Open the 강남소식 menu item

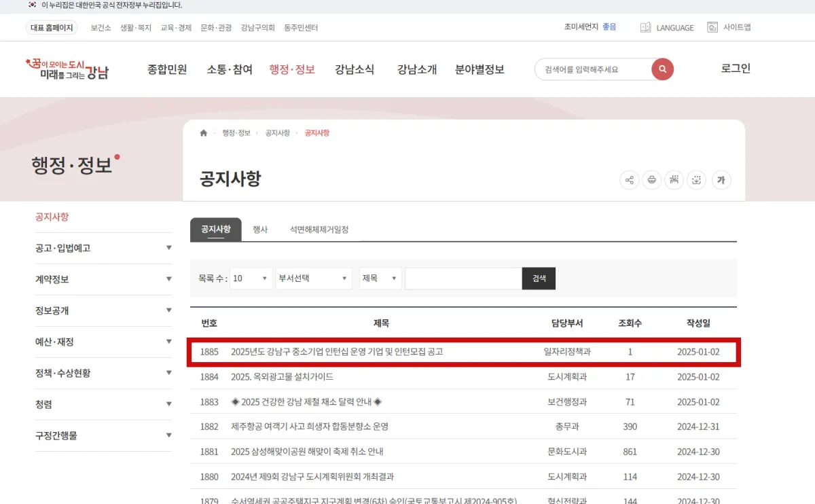tap(354, 69)
